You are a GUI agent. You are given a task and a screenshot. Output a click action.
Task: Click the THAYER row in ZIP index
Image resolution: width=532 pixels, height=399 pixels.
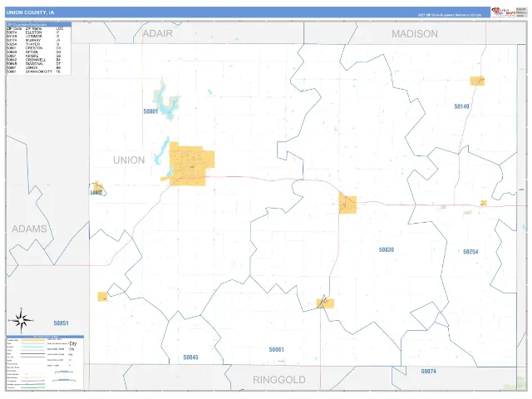[34, 44]
